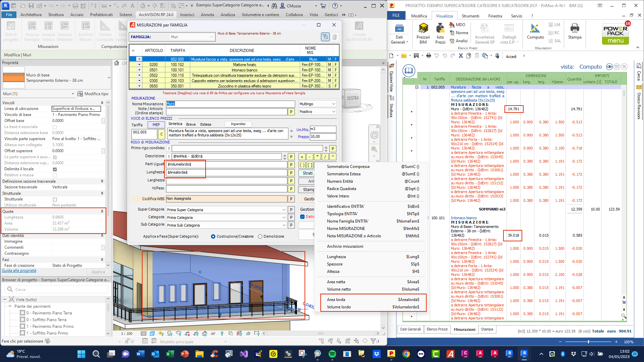Click the multiply operator button
This screenshot has height=362, width=644.
317,157
